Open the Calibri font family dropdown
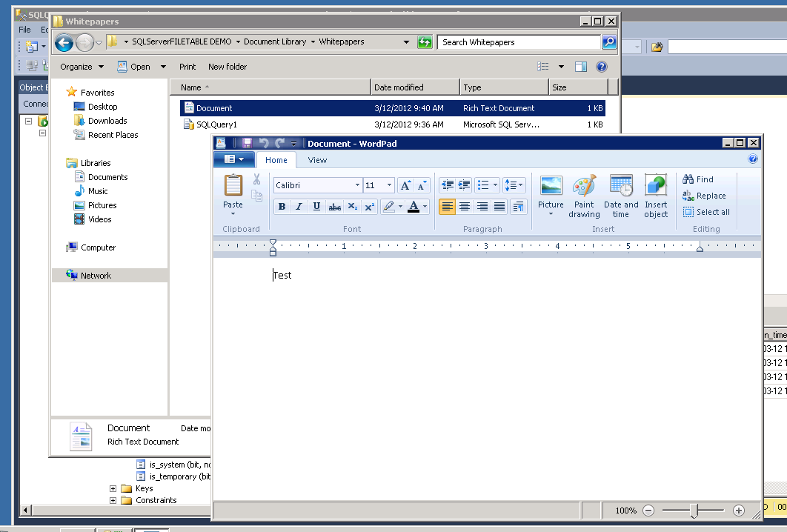This screenshot has width=787, height=532. pyautogui.click(x=357, y=185)
